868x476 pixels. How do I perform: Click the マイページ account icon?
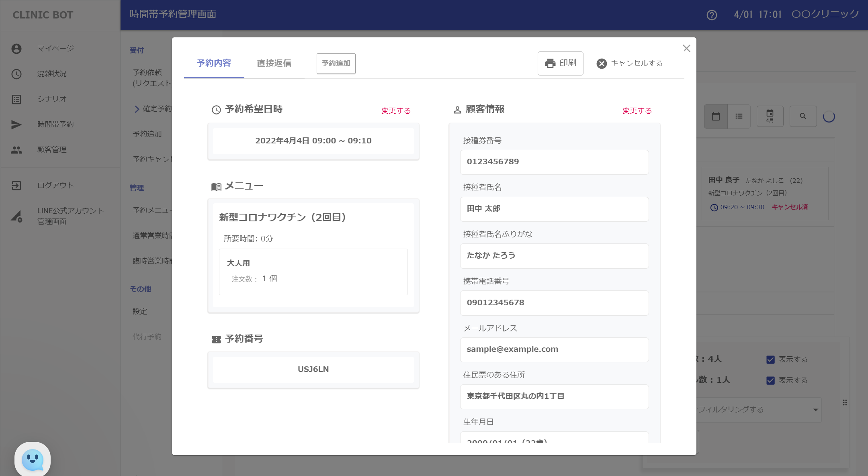16,49
